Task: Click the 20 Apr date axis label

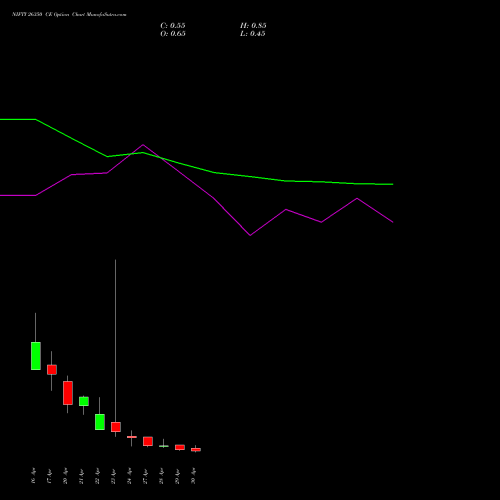Action: coord(65,476)
